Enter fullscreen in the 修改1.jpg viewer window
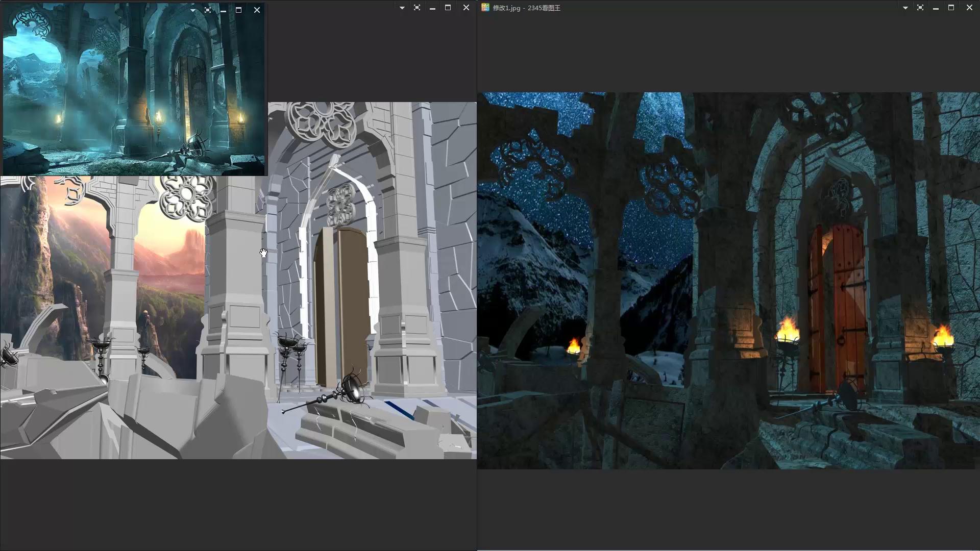 tap(920, 8)
